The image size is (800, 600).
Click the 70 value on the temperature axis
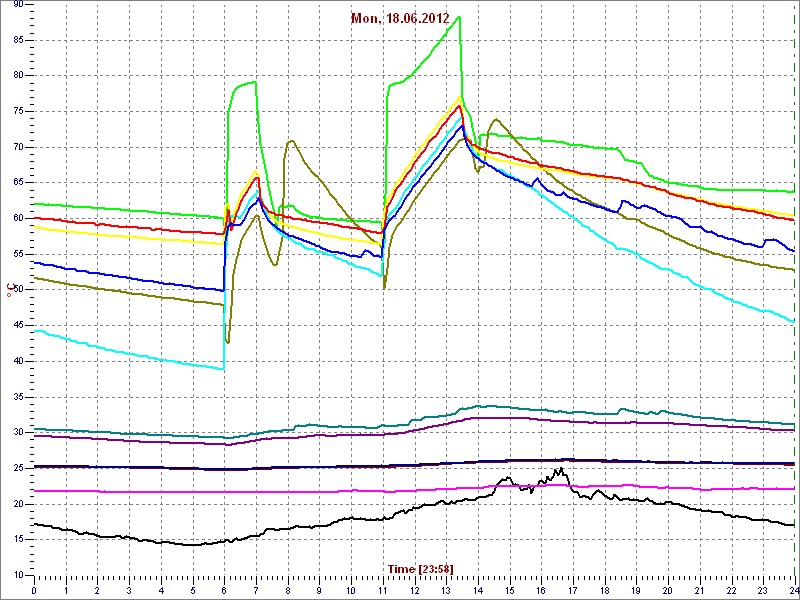[x=20, y=147]
